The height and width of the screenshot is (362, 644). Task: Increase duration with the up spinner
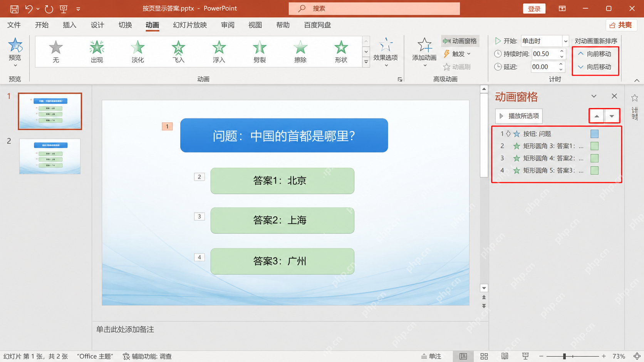(562, 51)
